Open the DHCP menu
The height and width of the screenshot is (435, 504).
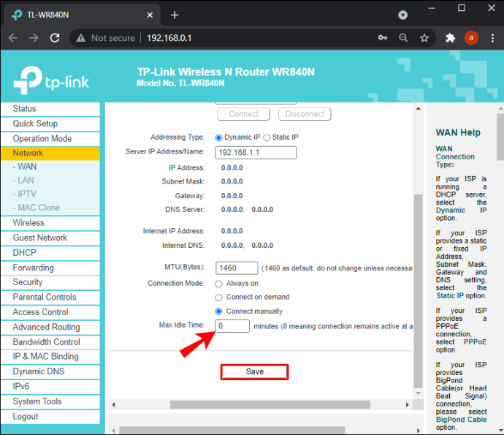coord(50,253)
